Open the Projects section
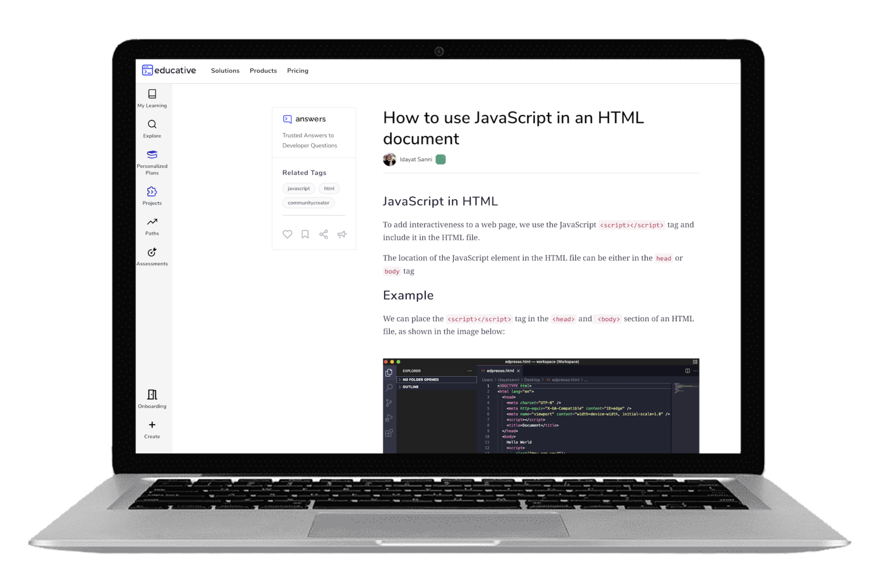 [x=152, y=195]
